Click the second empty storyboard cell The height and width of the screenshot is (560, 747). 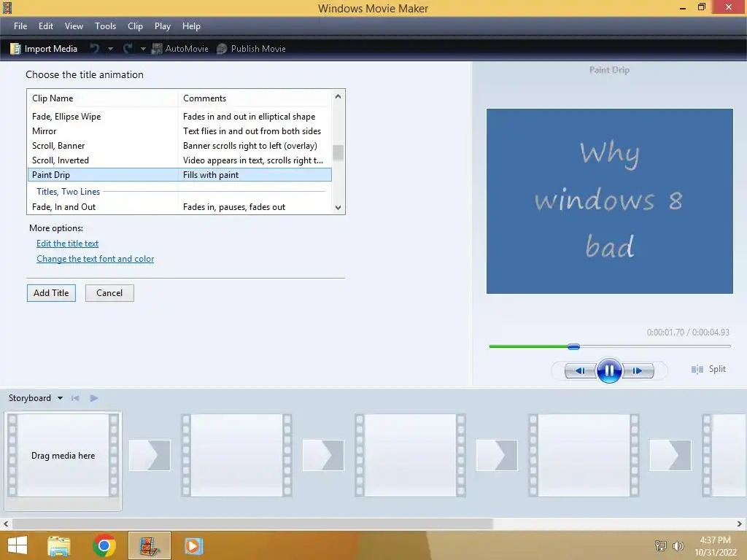tap(237, 456)
